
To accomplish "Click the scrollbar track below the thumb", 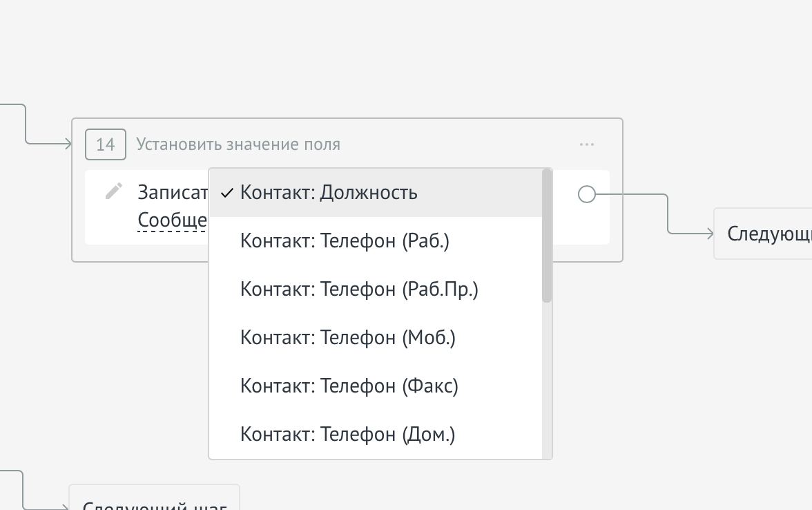I will tap(547, 380).
